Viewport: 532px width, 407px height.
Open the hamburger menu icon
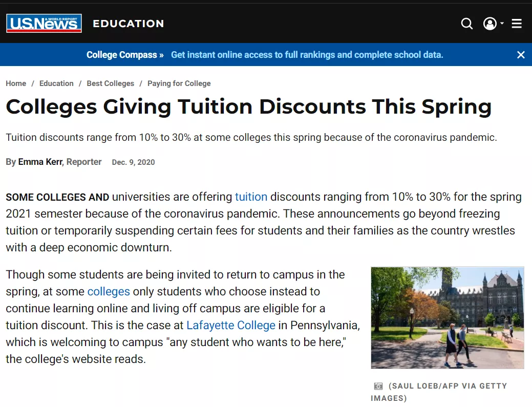pos(517,24)
